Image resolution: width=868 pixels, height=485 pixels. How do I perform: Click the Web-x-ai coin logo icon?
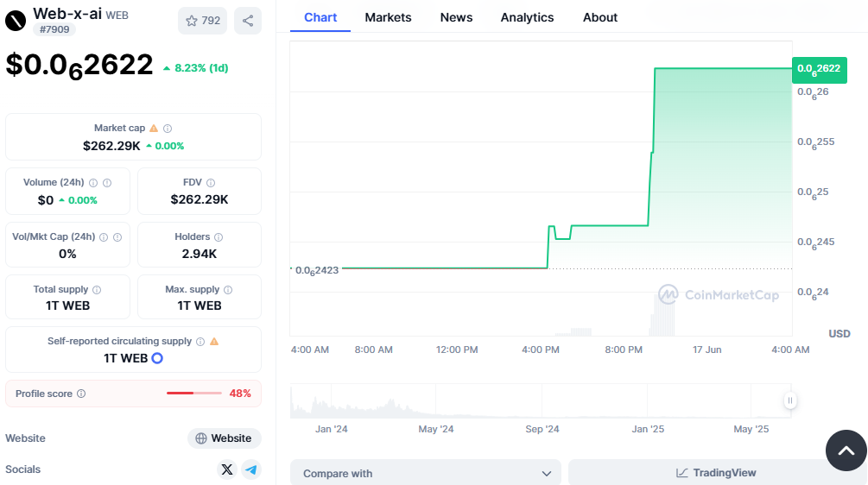(x=16, y=21)
